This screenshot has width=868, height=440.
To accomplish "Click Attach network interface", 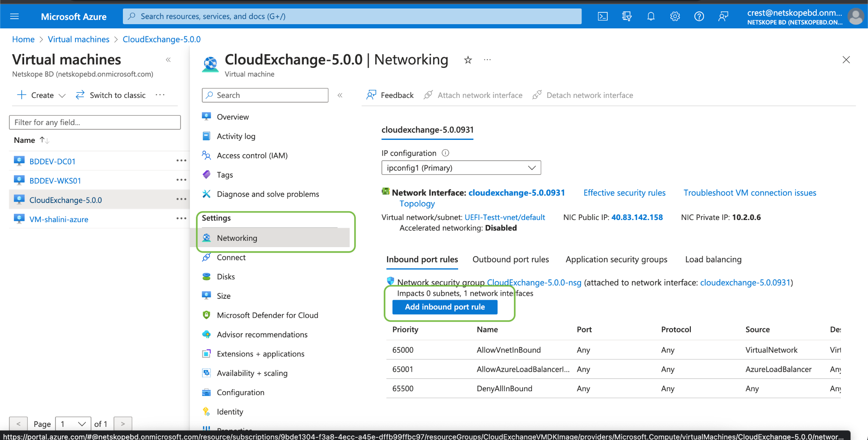I will tap(473, 95).
